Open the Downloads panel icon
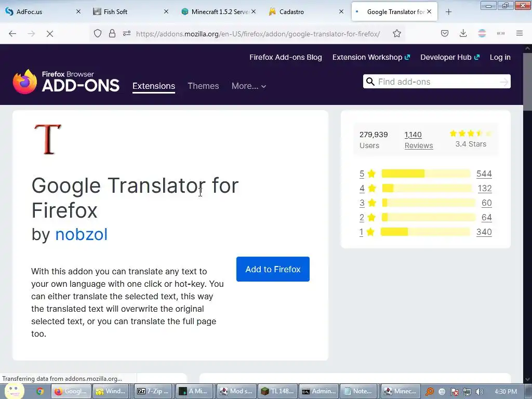The height and width of the screenshot is (399, 532). [463, 33]
